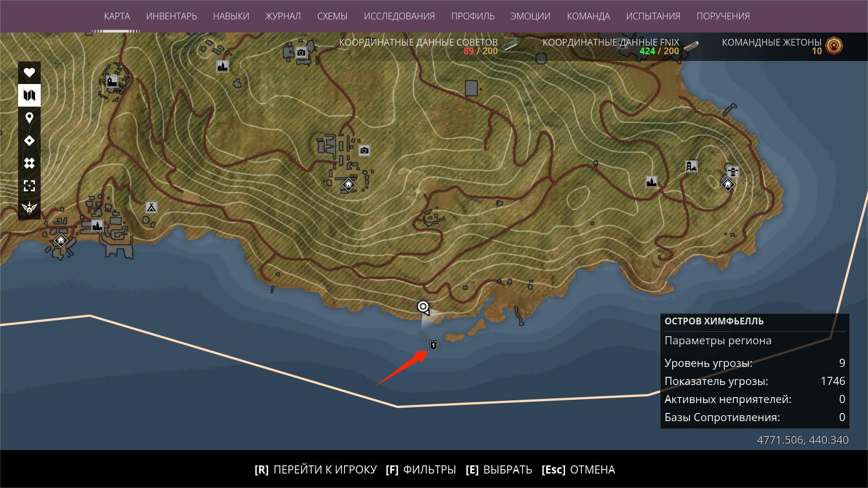Select the winged emblem filter icon

click(29, 208)
